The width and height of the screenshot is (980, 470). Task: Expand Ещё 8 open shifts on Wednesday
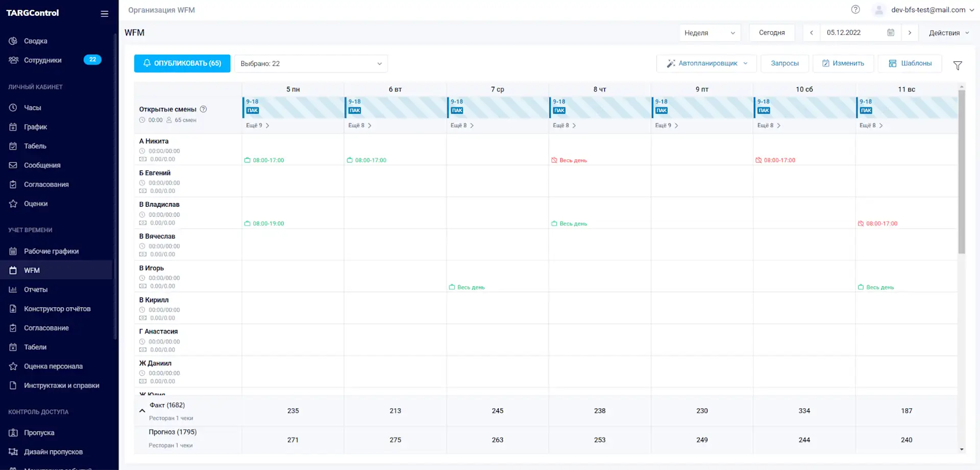pos(462,126)
